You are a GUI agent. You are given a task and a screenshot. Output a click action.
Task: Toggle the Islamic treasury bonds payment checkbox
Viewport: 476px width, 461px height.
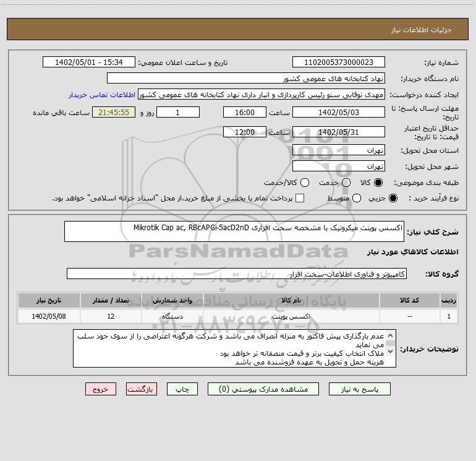300,198
